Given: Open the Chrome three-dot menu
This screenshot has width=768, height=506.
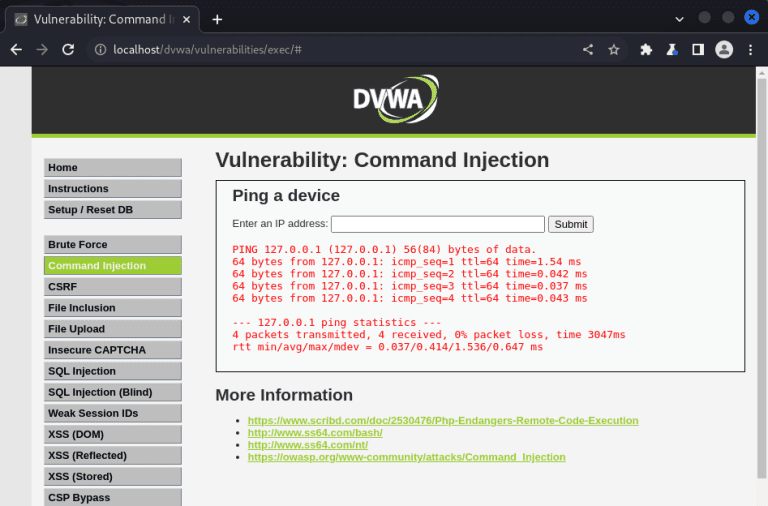Looking at the screenshot, I should (751, 50).
